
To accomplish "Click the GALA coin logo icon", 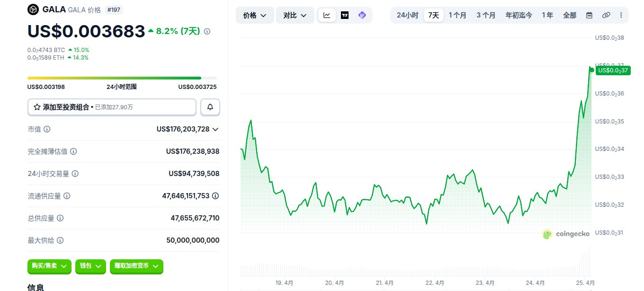I will pyautogui.click(x=33, y=9).
